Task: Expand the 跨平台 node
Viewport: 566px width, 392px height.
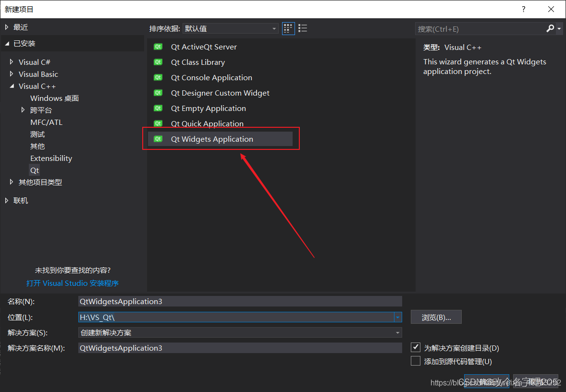Action: [23, 110]
